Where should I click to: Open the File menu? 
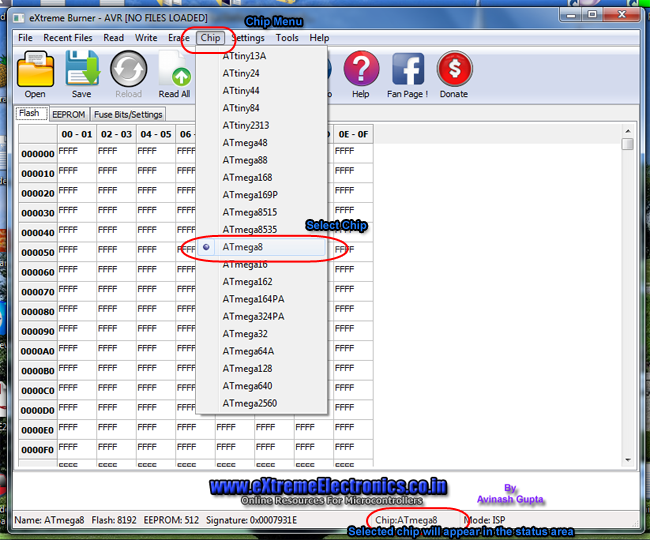[25, 38]
